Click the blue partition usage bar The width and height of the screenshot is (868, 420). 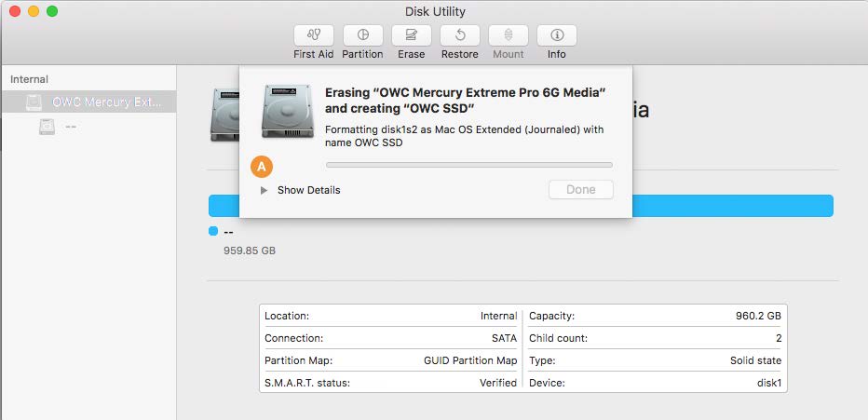click(x=731, y=206)
